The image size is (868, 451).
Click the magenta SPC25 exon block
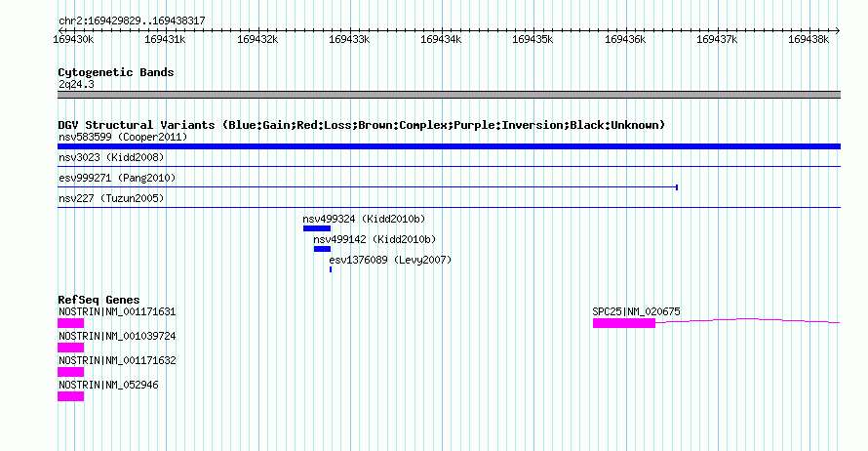624,323
